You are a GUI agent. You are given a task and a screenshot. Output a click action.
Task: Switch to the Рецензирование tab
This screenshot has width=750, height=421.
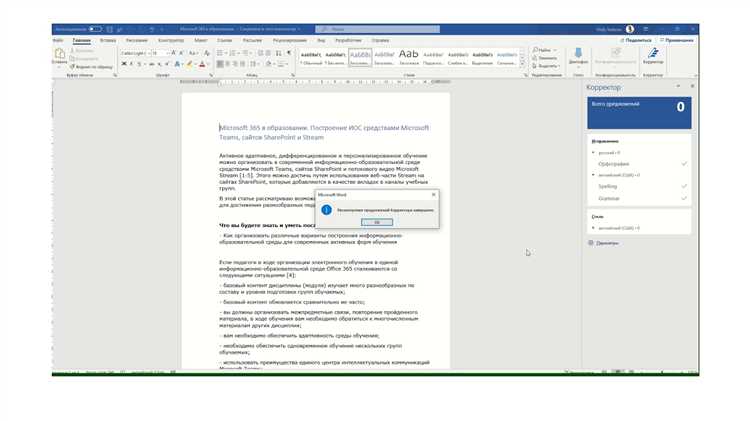pos(289,41)
